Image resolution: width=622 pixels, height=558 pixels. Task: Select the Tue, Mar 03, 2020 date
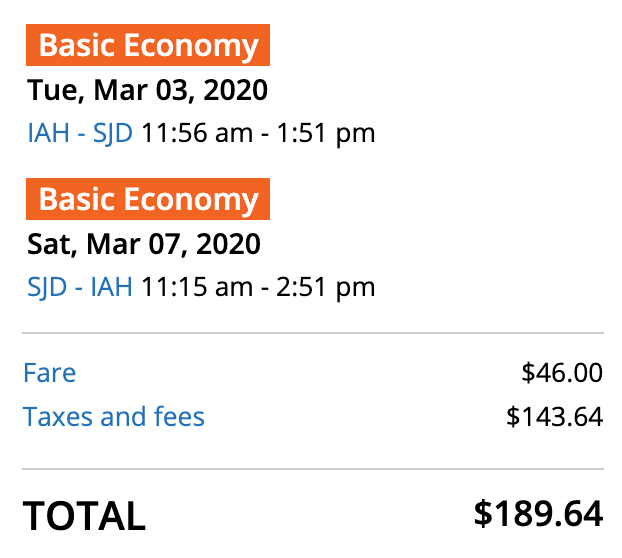pyautogui.click(x=148, y=91)
